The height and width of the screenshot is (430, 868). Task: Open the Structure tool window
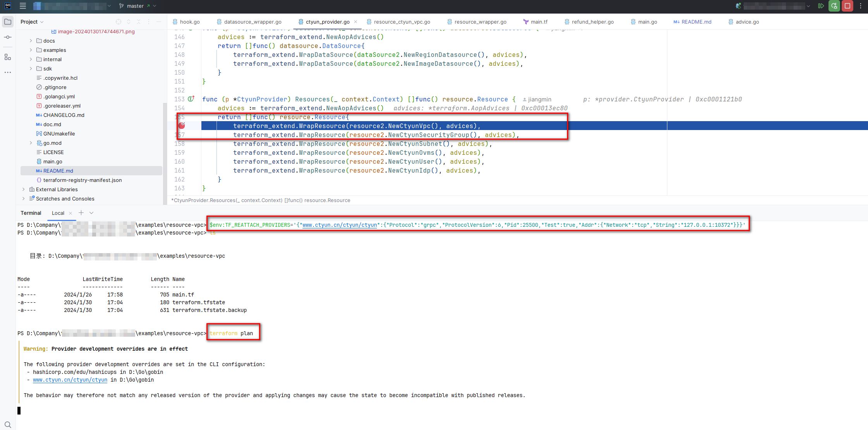pos(8,57)
